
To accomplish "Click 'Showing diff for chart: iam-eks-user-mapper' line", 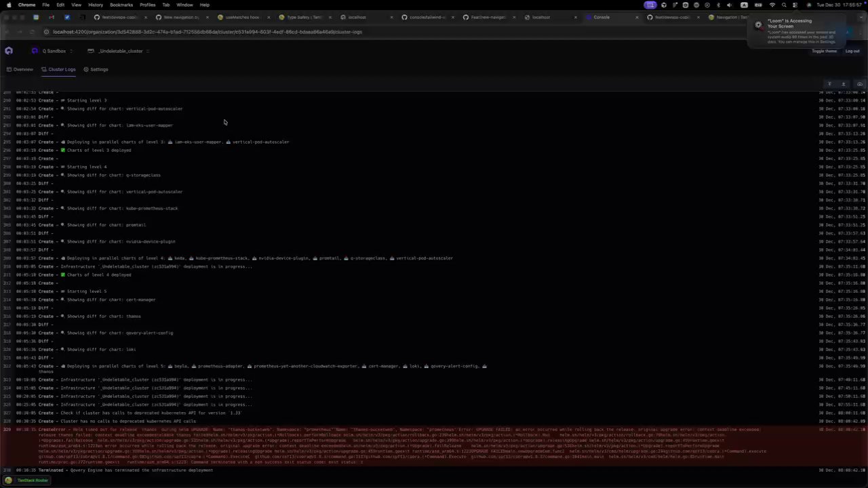I will (434, 125).
